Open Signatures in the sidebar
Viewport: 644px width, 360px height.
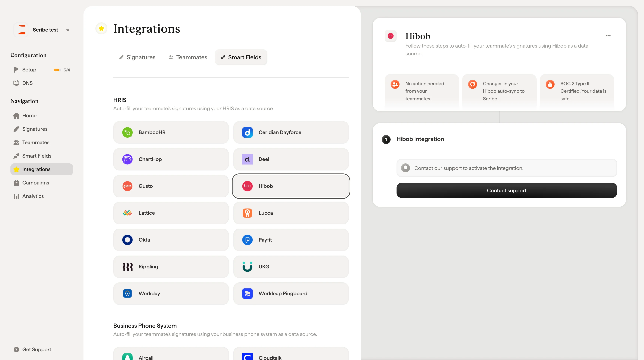(42, 129)
